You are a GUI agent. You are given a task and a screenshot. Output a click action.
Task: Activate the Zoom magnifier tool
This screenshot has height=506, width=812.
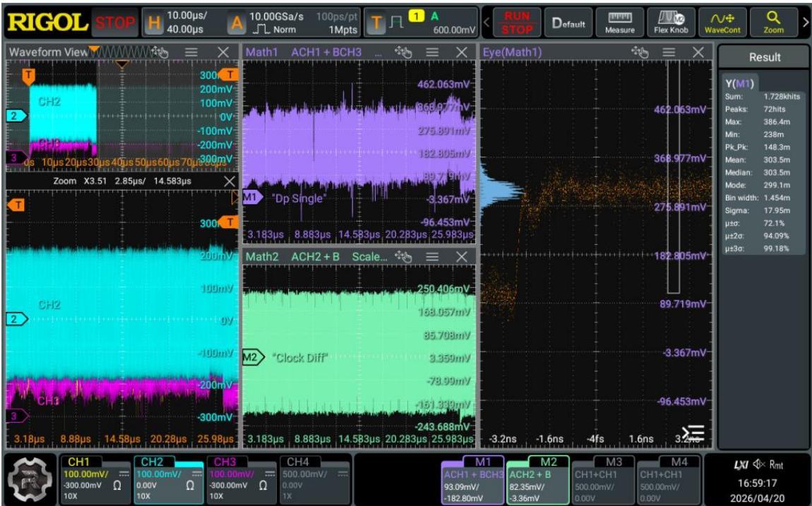coord(773,23)
